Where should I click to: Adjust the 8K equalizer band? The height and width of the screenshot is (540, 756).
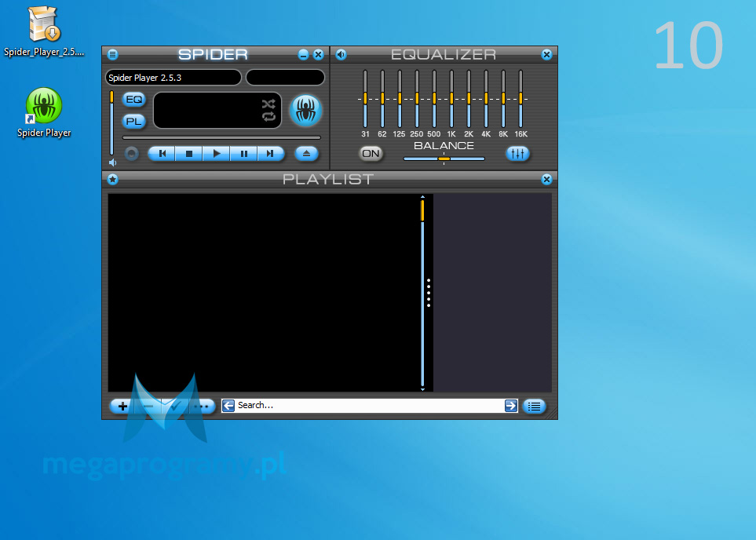(503, 99)
